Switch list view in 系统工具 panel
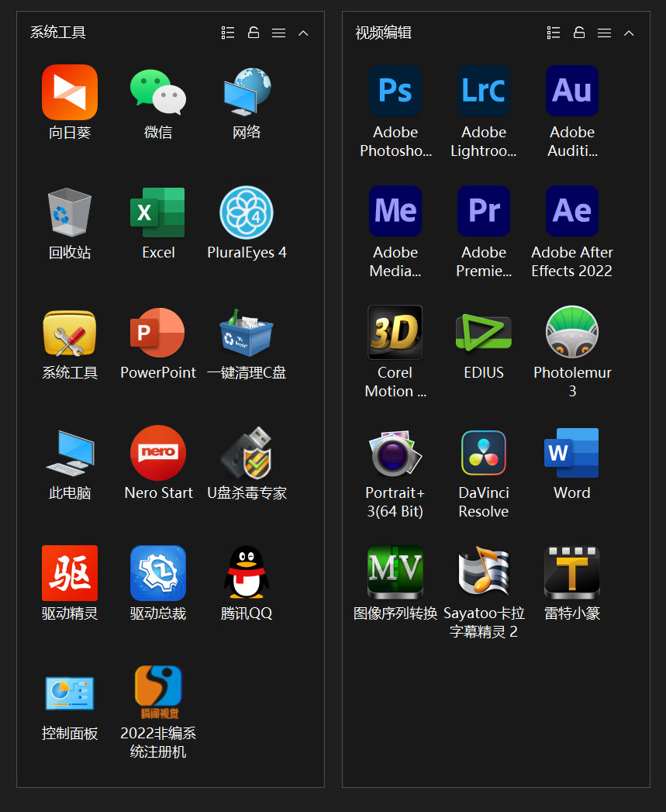 coord(228,33)
